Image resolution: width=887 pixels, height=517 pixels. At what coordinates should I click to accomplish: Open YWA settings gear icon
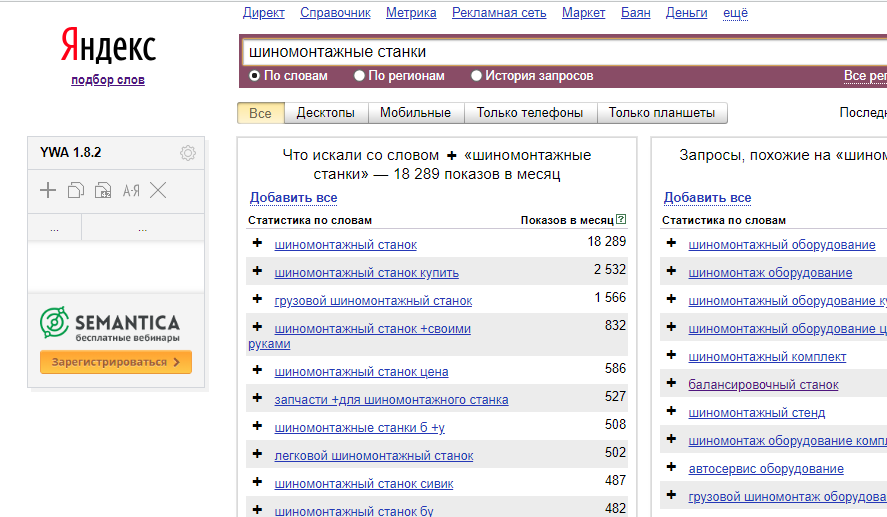[x=187, y=153]
